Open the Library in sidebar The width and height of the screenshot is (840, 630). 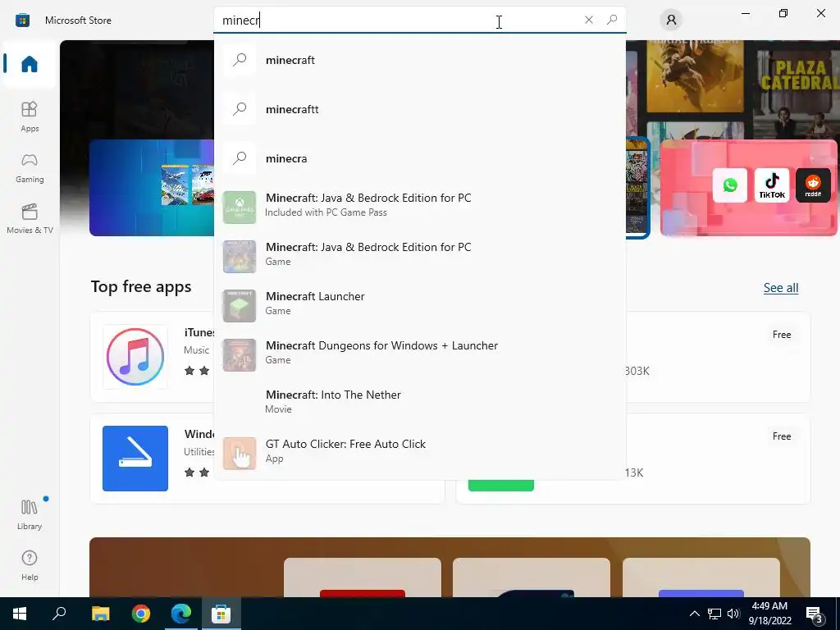point(30,514)
